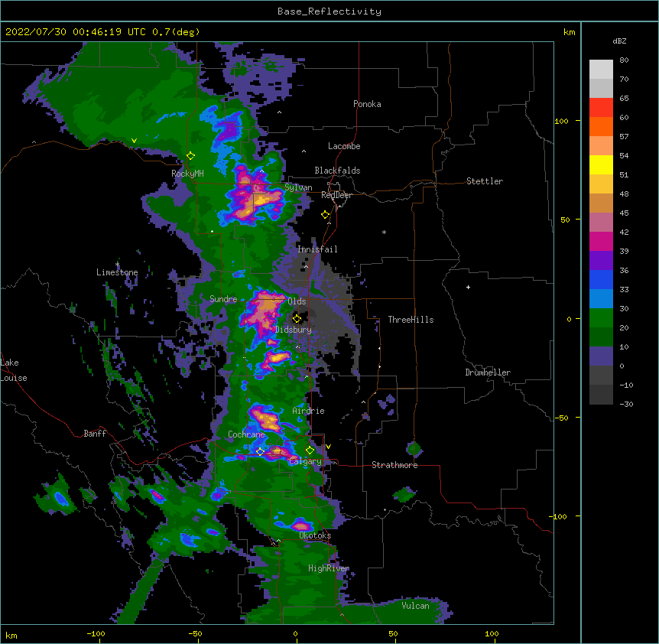
Task: Click the white plus marker east of ThreeHills
Action: [x=468, y=287]
